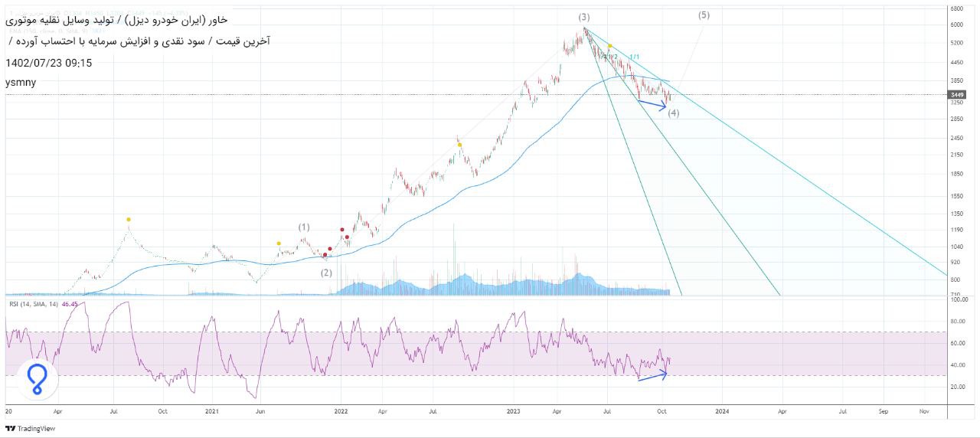Click the yellow dot before wave (1)
Screen dimensions: 980x438
click(x=278, y=244)
